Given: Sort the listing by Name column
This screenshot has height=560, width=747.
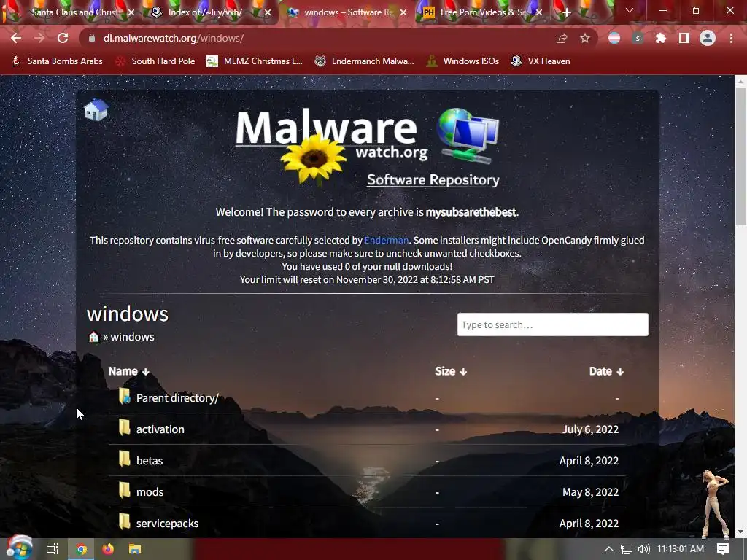Looking at the screenshot, I should tap(128, 371).
